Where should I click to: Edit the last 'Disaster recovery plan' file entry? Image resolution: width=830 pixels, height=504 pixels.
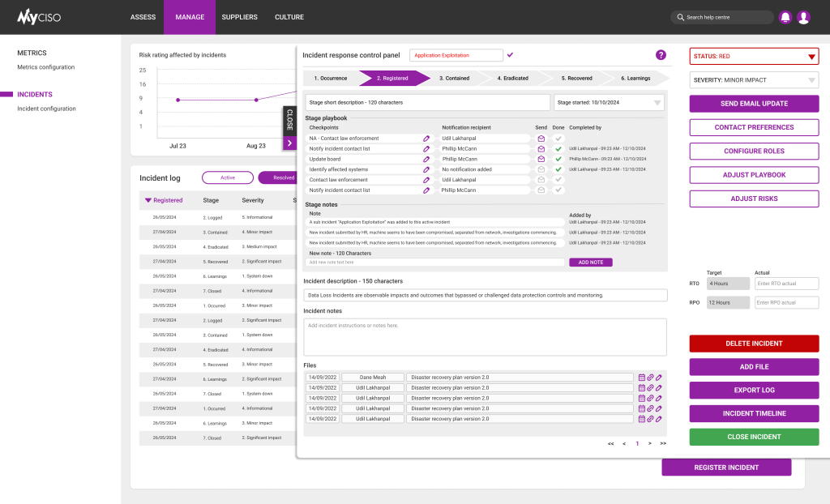tap(657, 418)
